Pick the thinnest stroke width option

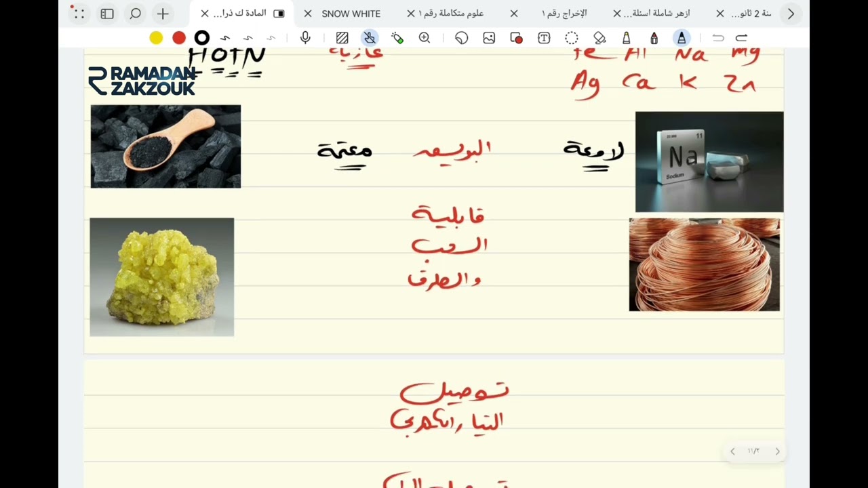point(271,38)
